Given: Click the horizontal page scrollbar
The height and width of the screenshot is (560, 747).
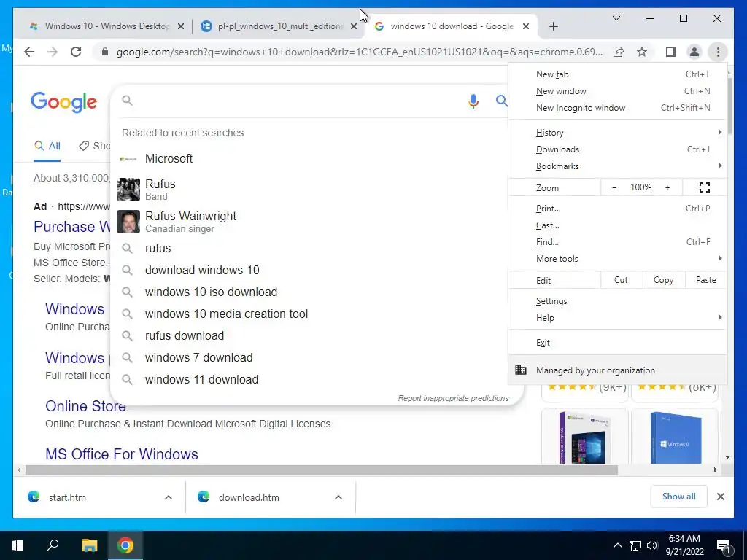Looking at the screenshot, I should tap(322, 470).
